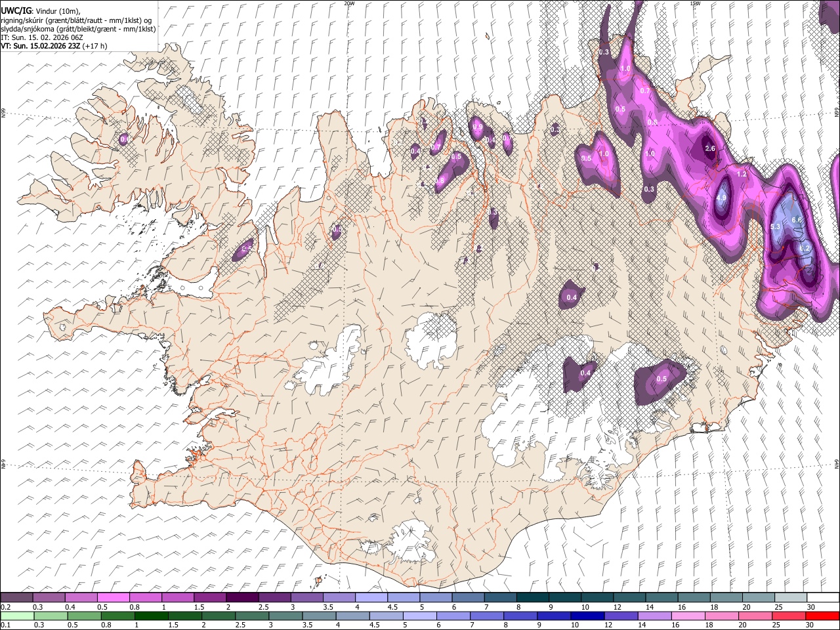Pick upper legend swatch starting at 2
This screenshot has height=630, width=840.
click(x=241, y=597)
